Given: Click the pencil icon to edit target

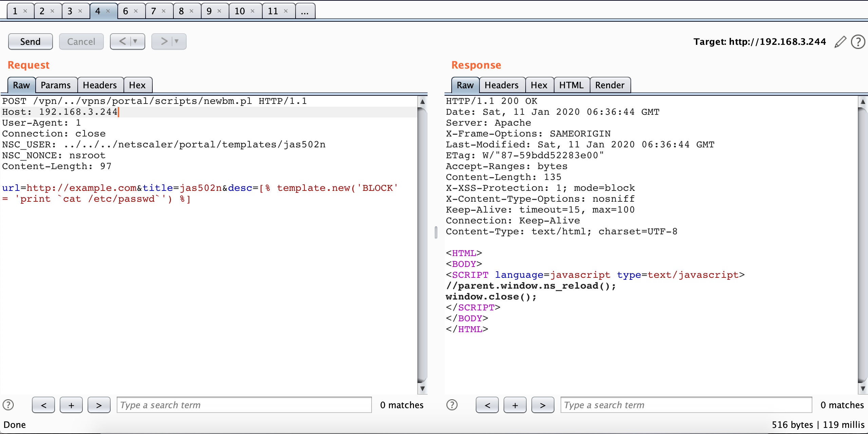Looking at the screenshot, I should point(840,42).
